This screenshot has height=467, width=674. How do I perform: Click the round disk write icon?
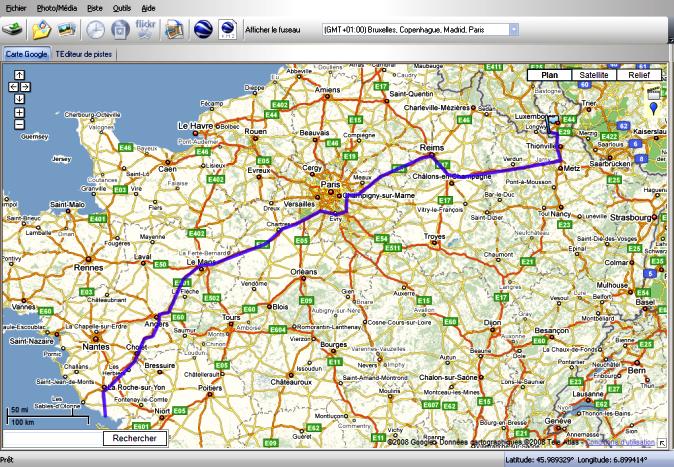[x=120, y=30]
